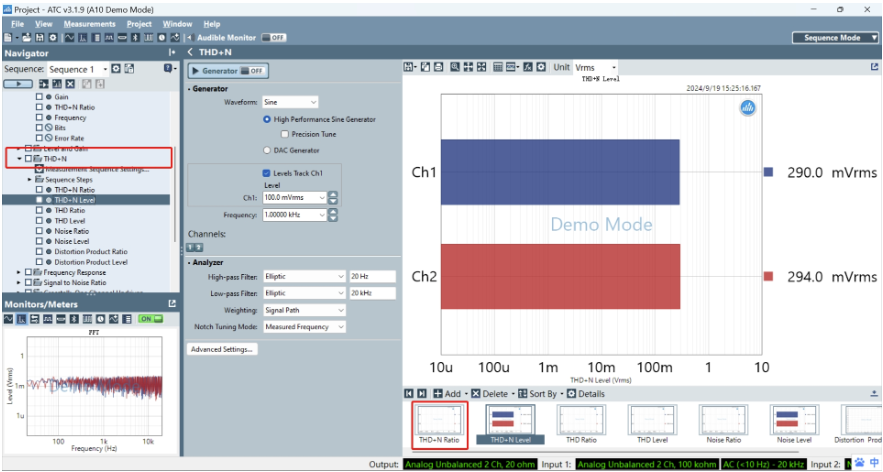Pop out the graph panel at top right

click(x=875, y=67)
